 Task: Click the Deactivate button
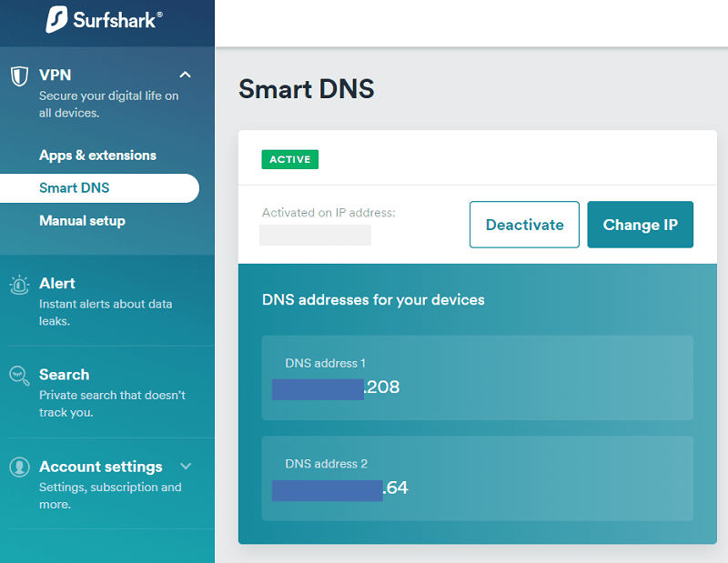tap(524, 225)
